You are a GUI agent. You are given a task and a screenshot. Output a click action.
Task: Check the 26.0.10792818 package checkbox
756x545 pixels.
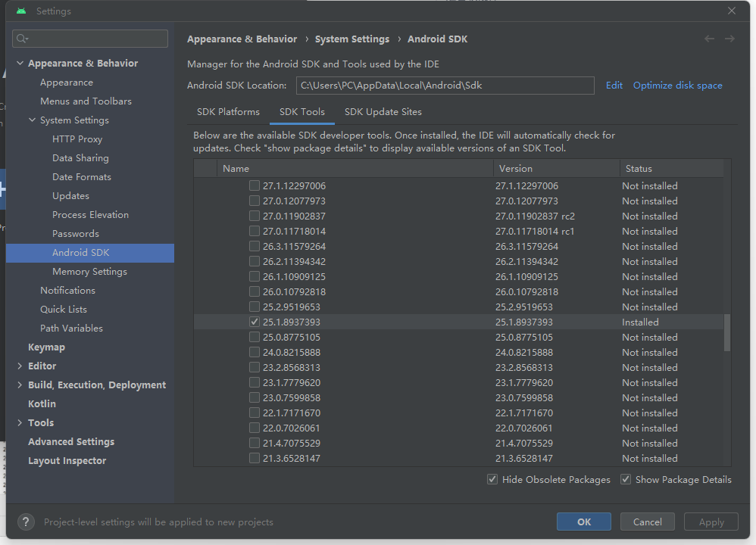(x=254, y=291)
